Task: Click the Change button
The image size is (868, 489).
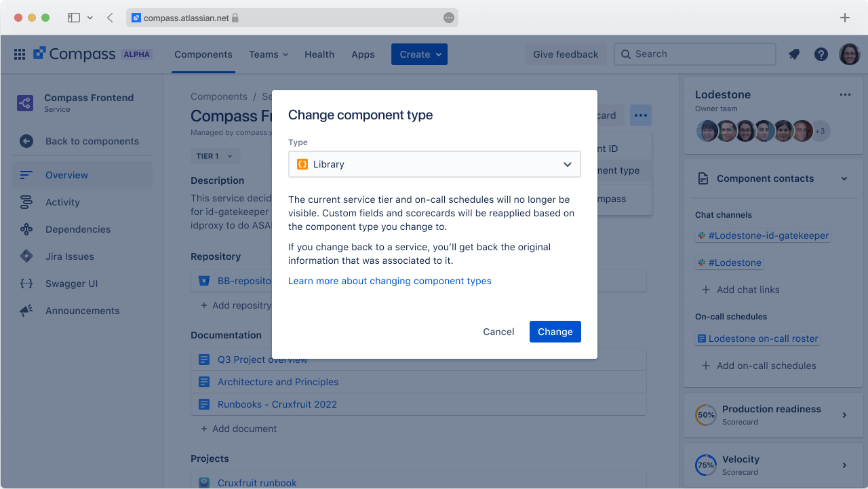Action: pyautogui.click(x=555, y=332)
